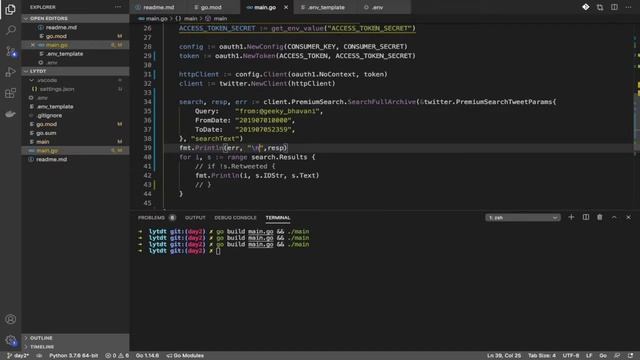Click Go Modules in status bar
Image resolution: width=640 pixels, height=360 pixels.
click(x=185, y=356)
